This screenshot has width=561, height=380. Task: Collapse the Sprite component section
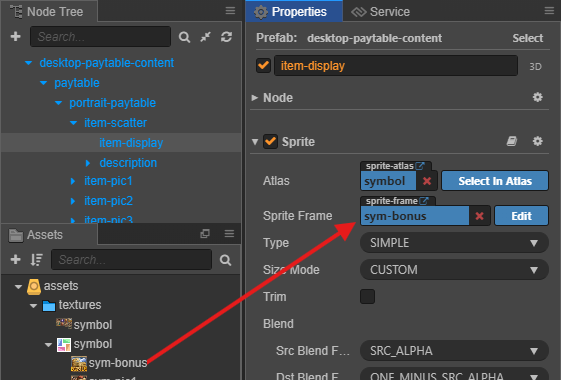[x=255, y=142]
